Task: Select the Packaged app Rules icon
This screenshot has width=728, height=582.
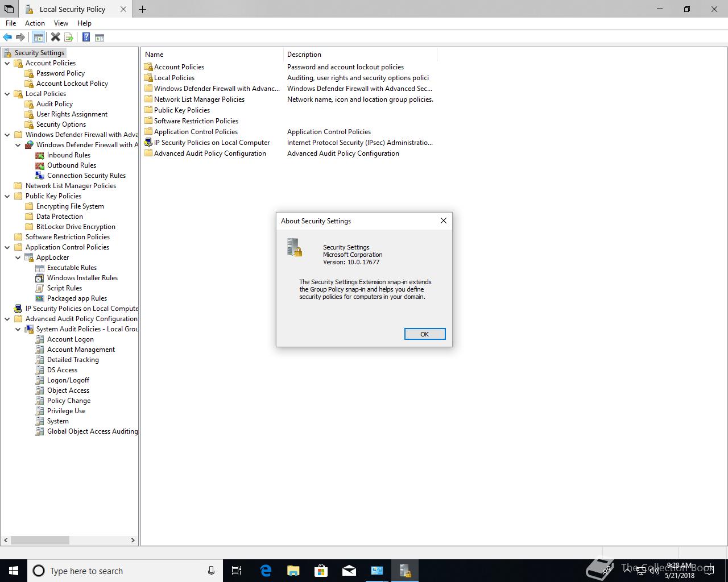Action: 40,298
